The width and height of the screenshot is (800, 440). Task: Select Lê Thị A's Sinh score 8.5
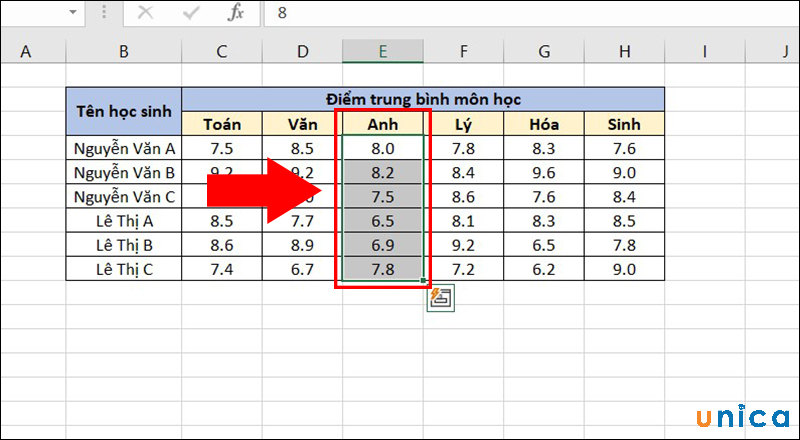[624, 221]
